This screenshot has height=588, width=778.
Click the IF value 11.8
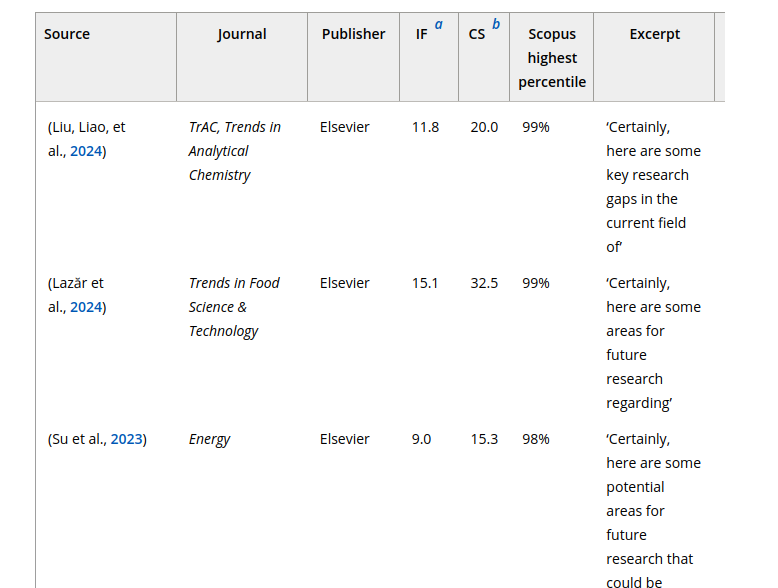(x=425, y=127)
